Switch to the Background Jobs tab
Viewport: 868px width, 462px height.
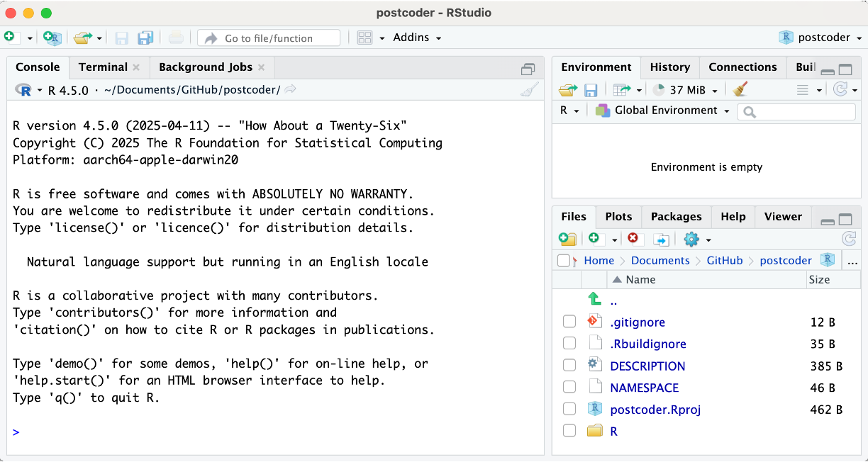206,67
